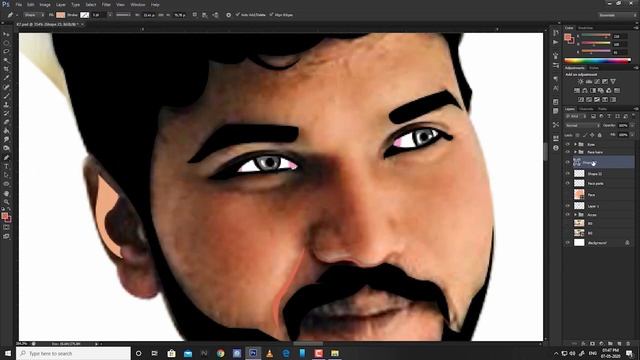The image size is (640, 360).
Task: Open Google Chrome from taskbar
Action: [220, 353]
